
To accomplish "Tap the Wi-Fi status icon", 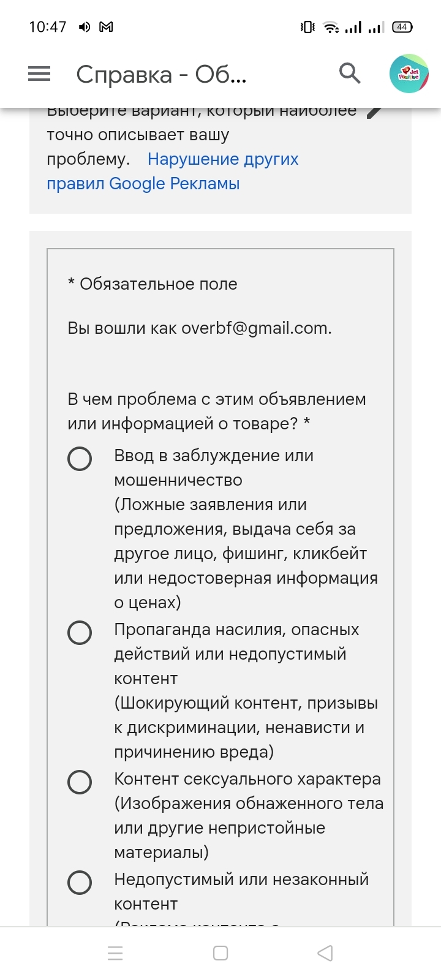I will point(331,27).
